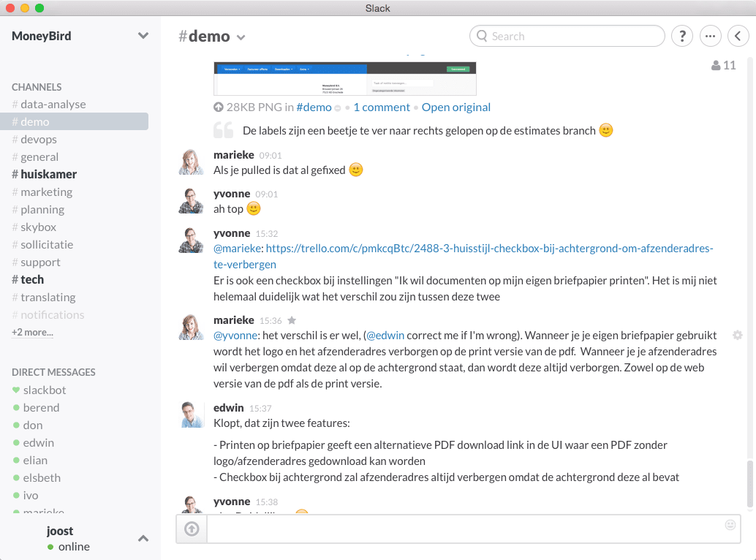This screenshot has height=560, width=756.
Task: Expand the +2 more channels list
Action: [31, 332]
